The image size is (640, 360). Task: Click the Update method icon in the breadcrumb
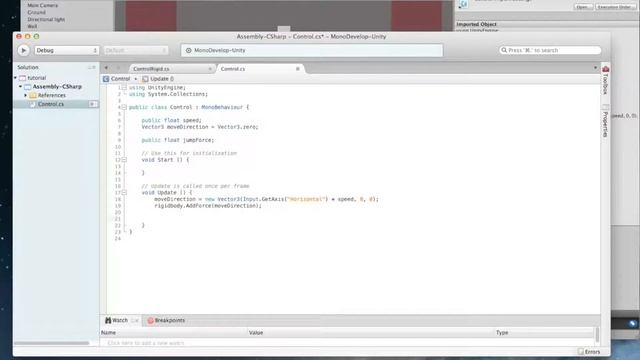tap(145, 79)
